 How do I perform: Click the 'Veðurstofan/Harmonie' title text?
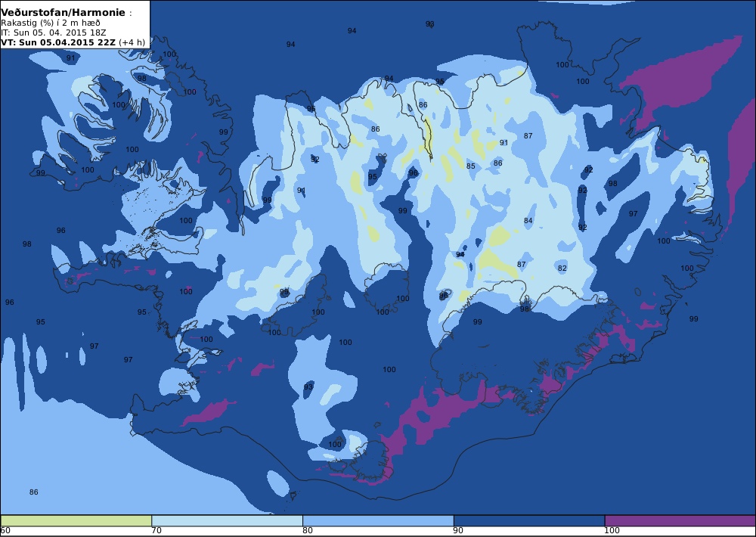tap(64, 13)
